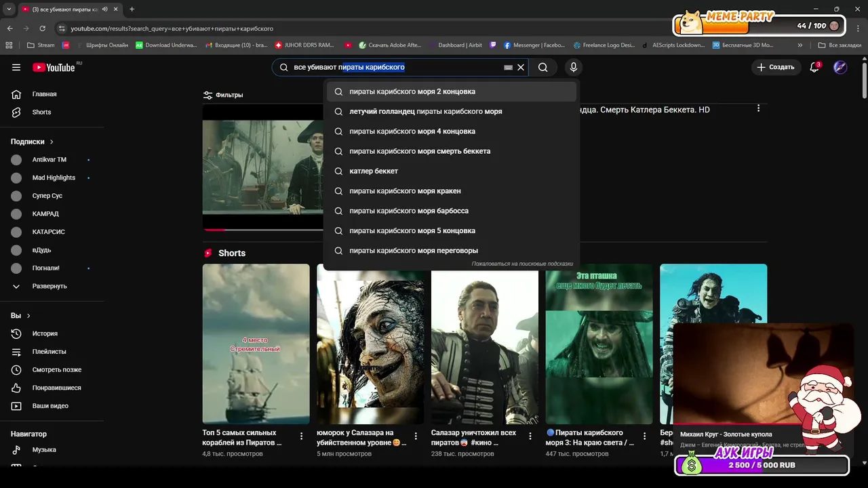Click 'Пожаловаться на поисковые подсказки' link
868x488 pixels.
click(x=522, y=264)
